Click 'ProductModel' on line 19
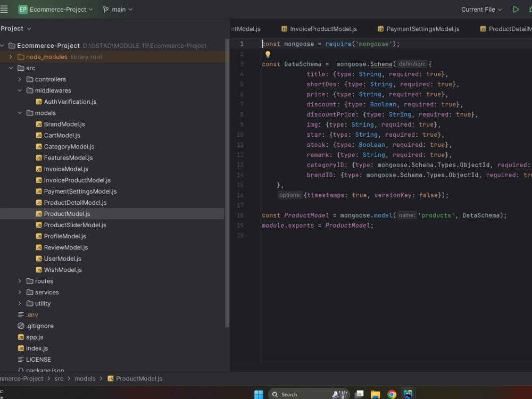The image size is (532, 399). 347,225
